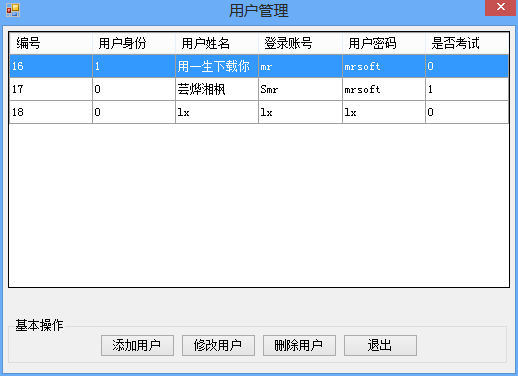Click the 用户姓名 column header
Screen dimensions: 518x376
coord(217,43)
